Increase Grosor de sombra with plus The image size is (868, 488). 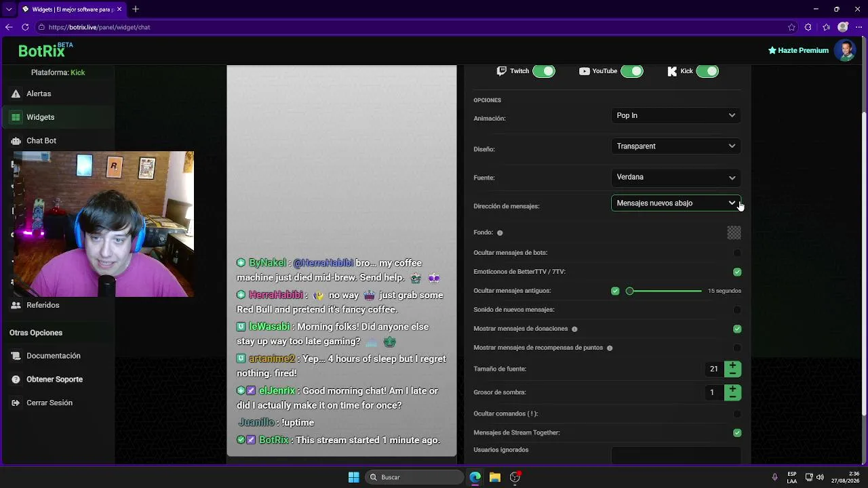point(732,388)
